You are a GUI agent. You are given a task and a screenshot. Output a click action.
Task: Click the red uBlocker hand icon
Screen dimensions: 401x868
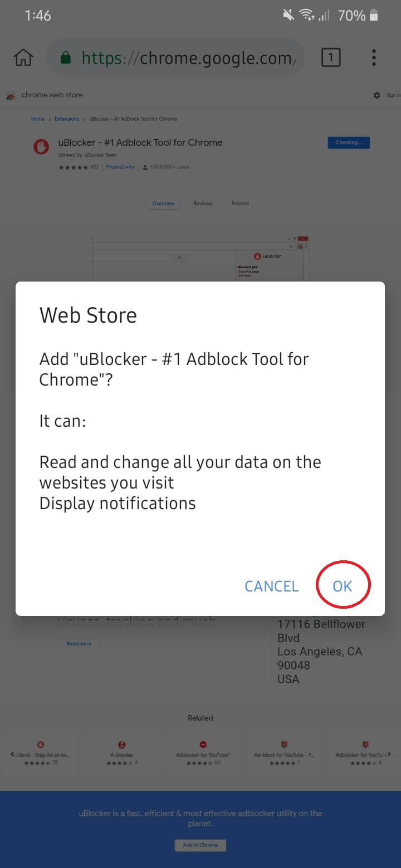42,146
